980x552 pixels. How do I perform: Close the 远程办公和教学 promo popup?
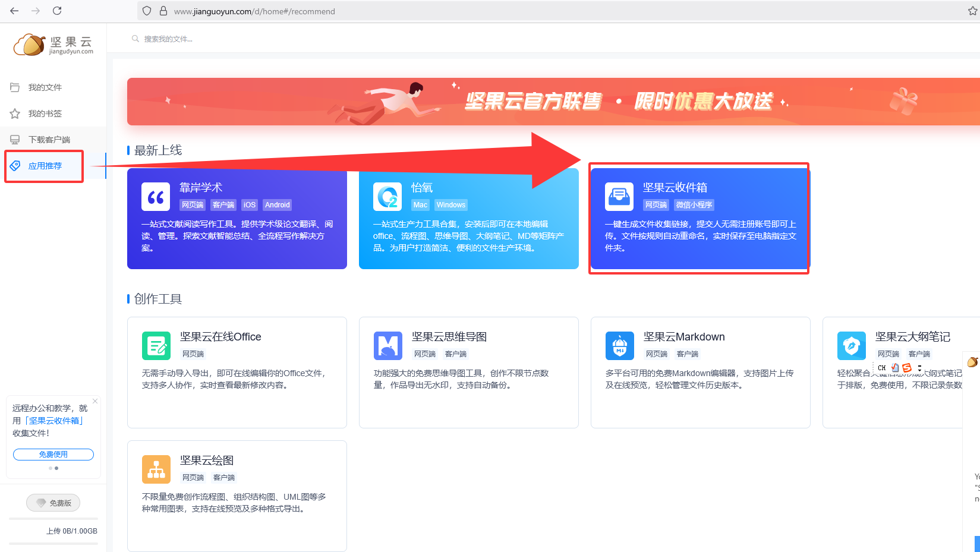click(95, 401)
